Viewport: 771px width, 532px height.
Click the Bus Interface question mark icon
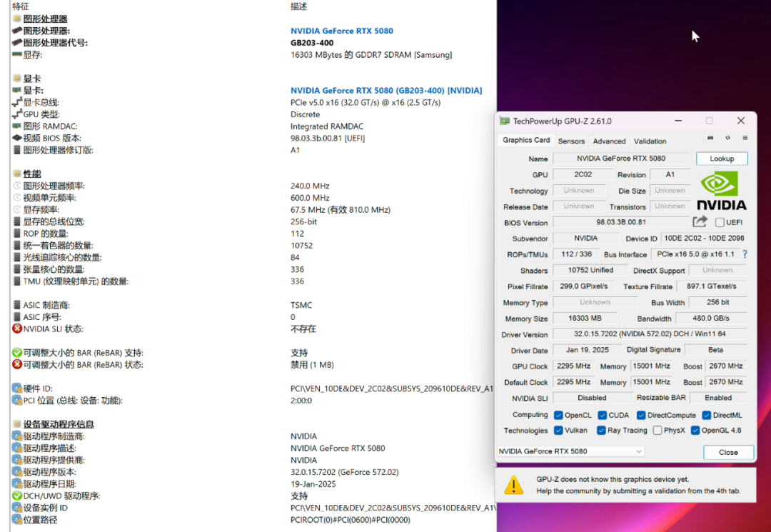(x=745, y=254)
